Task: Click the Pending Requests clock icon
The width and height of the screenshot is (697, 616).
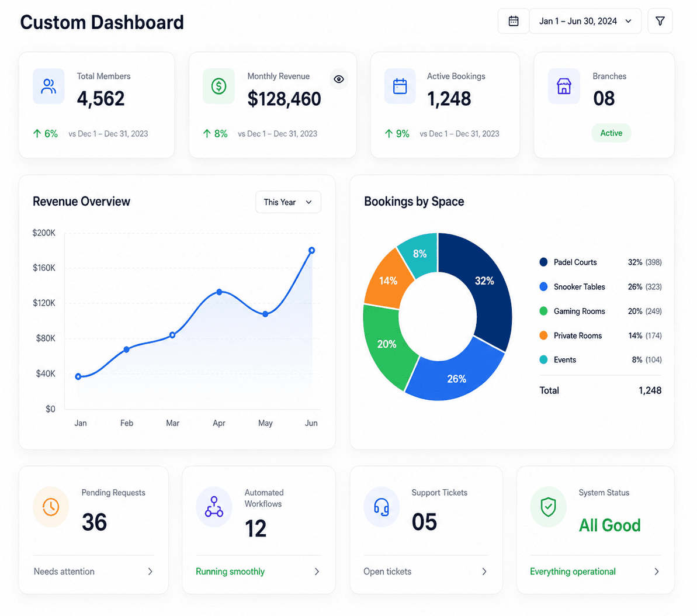Action: pyautogui.click(x=51, y=507)
